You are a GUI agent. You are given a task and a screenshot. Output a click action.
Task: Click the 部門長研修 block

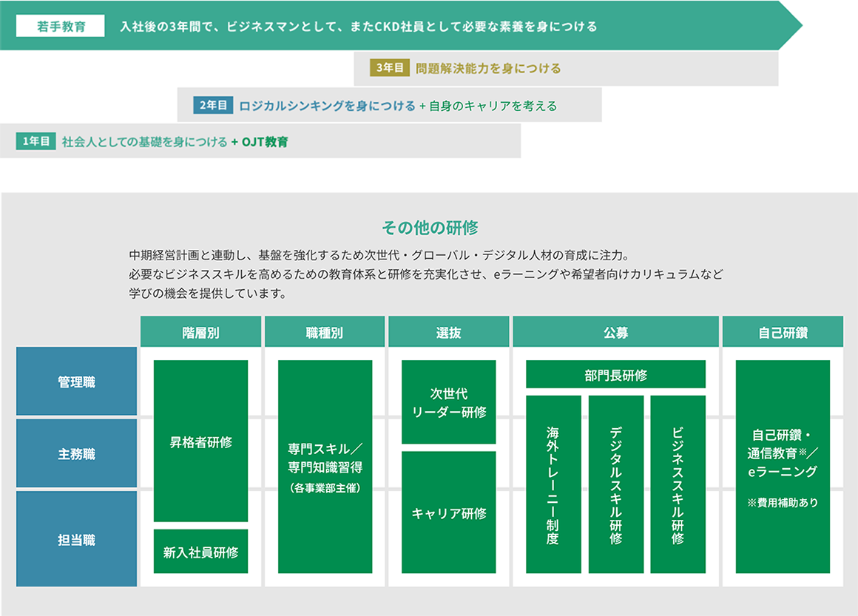point(615,374)
